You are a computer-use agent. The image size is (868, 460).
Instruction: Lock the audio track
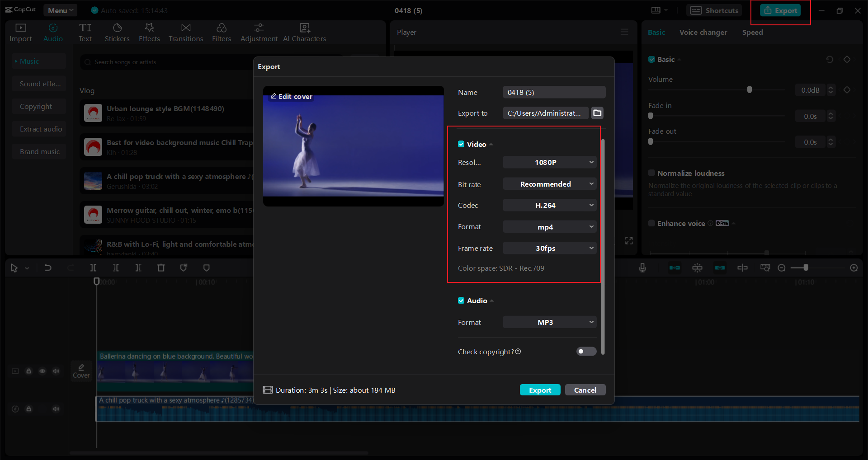click(28, 409)
